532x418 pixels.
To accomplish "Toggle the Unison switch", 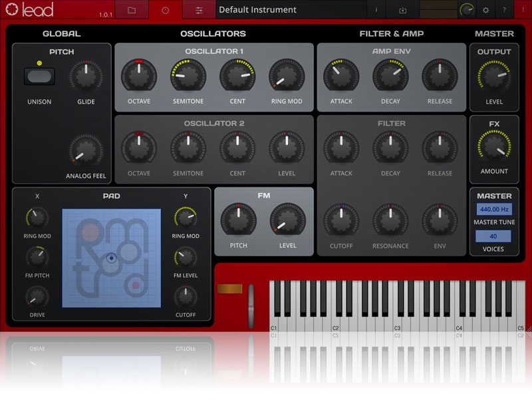I will coord(39,76).
